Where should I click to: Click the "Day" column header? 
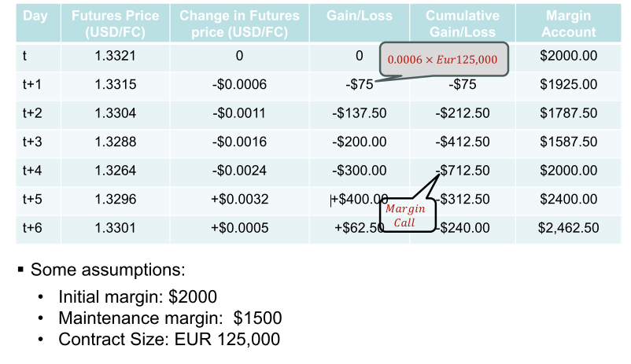[35, 16]
